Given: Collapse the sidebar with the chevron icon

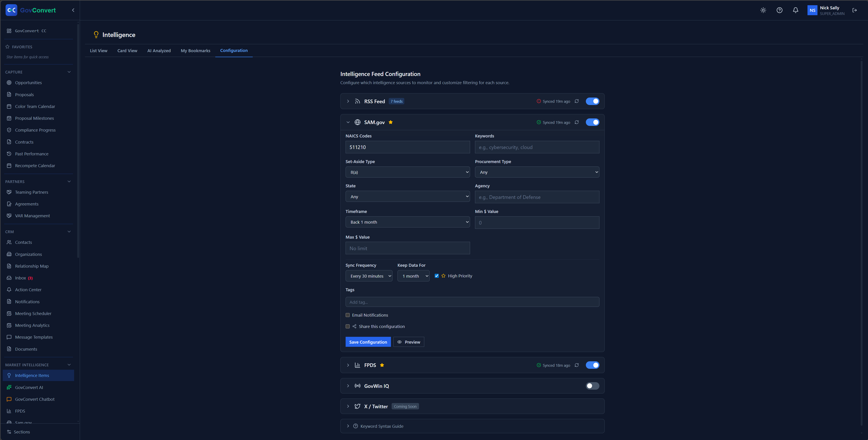Looking at the screenshot, I should click(73, 10).
